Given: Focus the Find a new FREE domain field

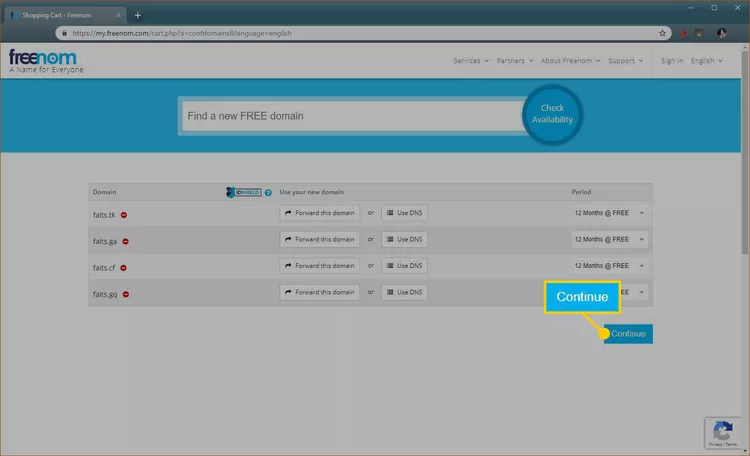Looking at the screenshot, I should (350, 116).
